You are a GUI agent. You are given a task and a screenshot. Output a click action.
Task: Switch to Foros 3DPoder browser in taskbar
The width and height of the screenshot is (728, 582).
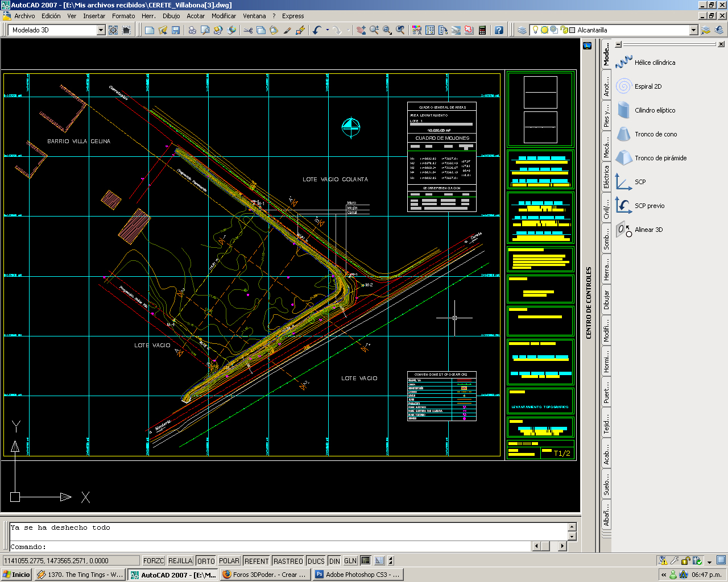(x=265, y=575)
